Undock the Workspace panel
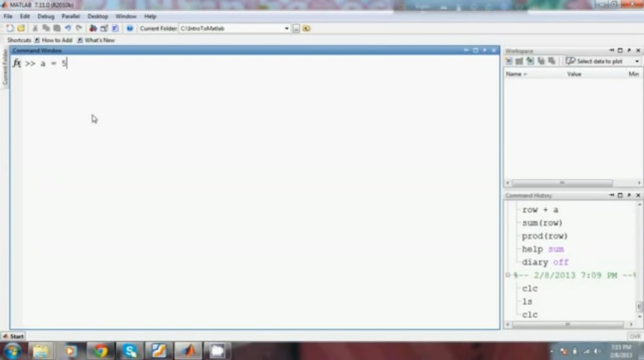644x360 pixels. coord(629,50)
